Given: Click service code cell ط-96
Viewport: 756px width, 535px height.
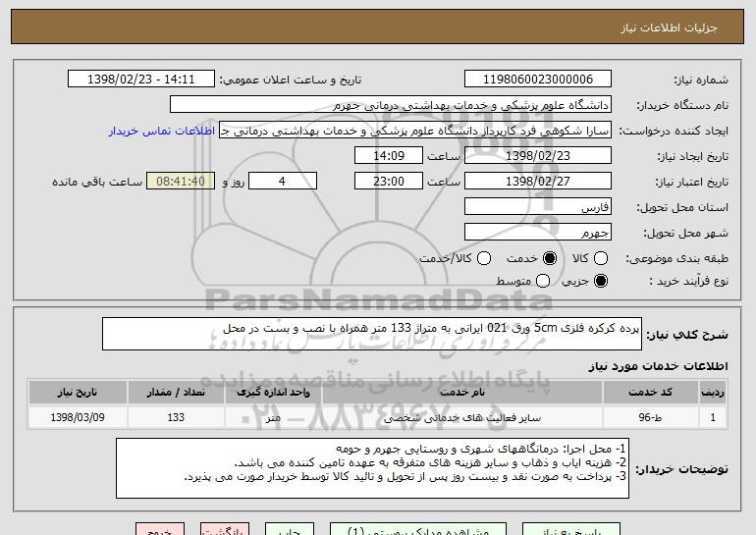Looking at the screenshot, I should click(x=650, y=417).
